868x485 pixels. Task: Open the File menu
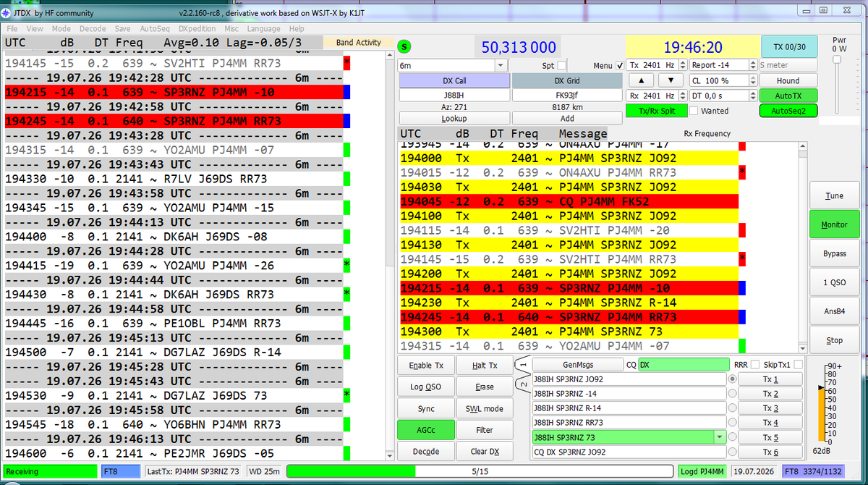(13, 29)
